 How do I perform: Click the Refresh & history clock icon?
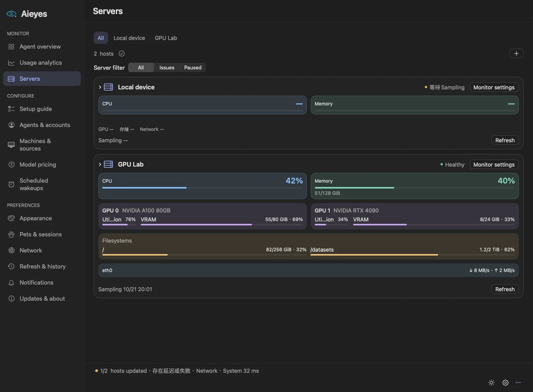[11, 267]
